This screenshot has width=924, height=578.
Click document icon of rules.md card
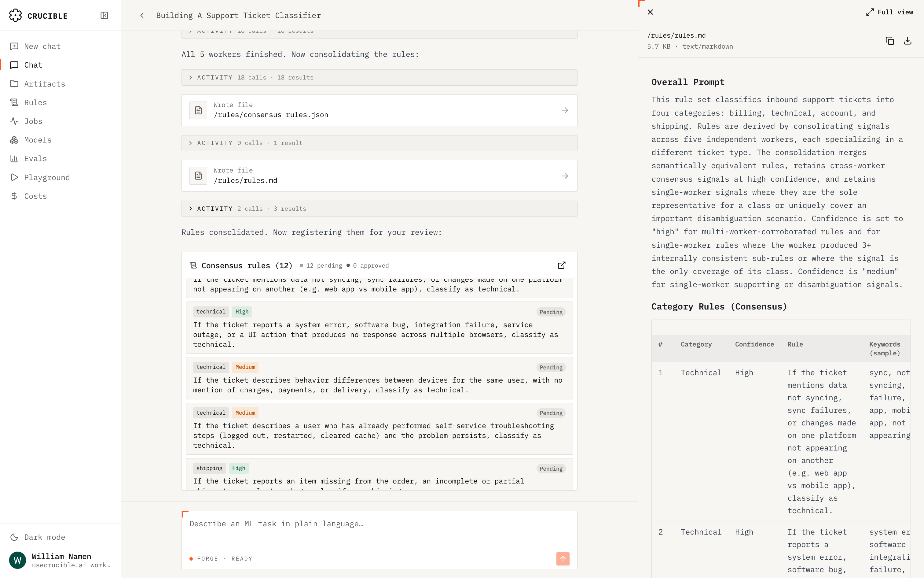[198, 176]
